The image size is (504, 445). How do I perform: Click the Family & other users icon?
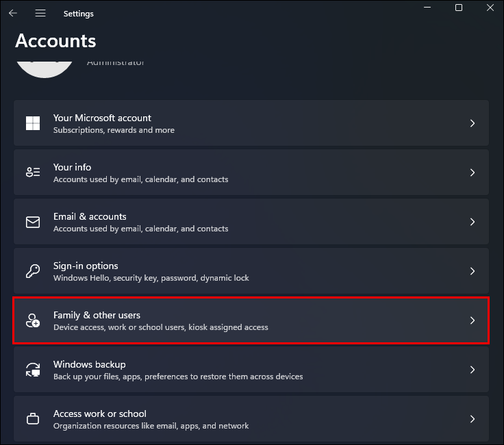coord(33,320)
